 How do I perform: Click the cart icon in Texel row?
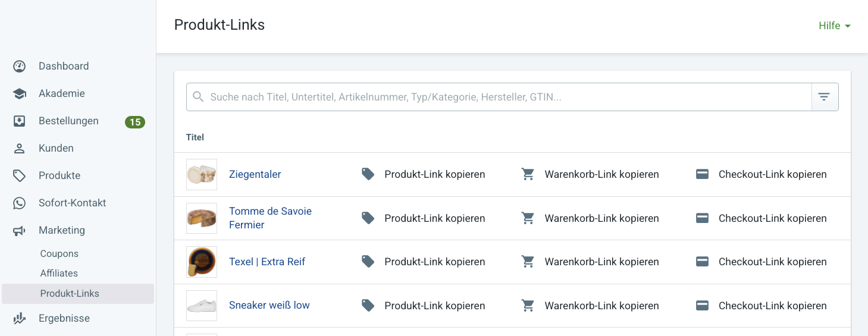click(528, 262)
